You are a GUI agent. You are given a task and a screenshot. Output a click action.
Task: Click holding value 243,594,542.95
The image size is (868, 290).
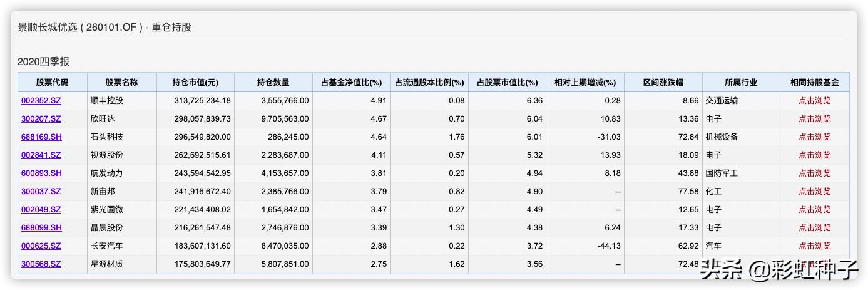pos(203,173)
